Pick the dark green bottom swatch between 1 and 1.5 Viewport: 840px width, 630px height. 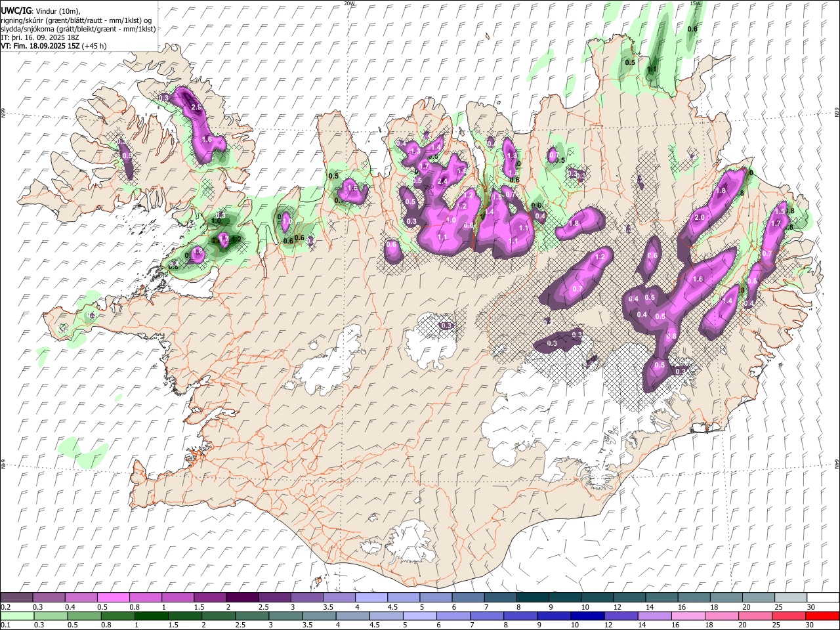(x=151, y=616)
